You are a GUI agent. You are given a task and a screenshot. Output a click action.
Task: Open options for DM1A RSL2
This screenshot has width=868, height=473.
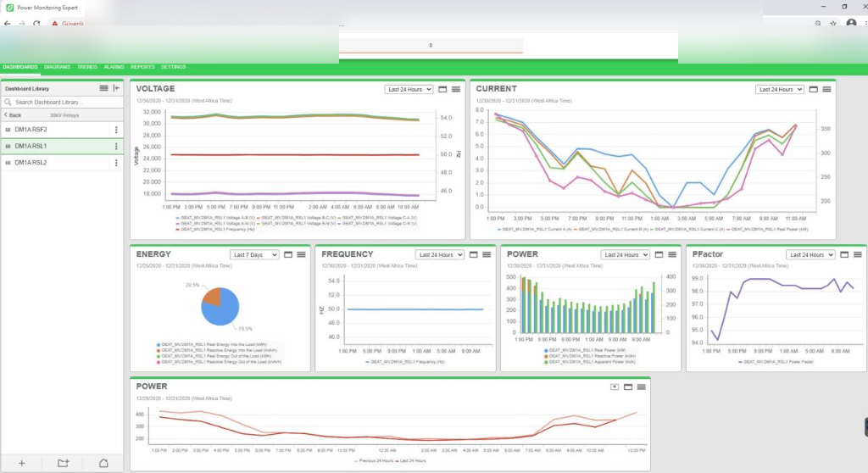116,163
